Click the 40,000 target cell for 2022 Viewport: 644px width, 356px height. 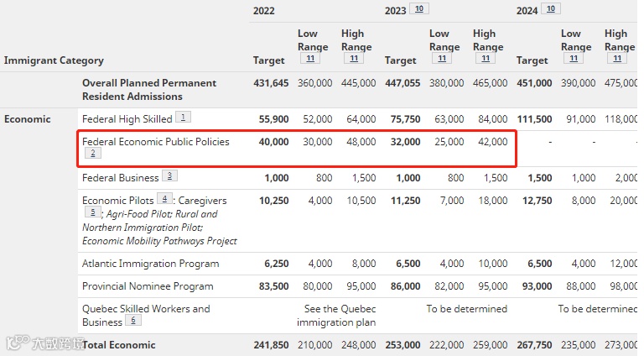click(x=273, y=142)
